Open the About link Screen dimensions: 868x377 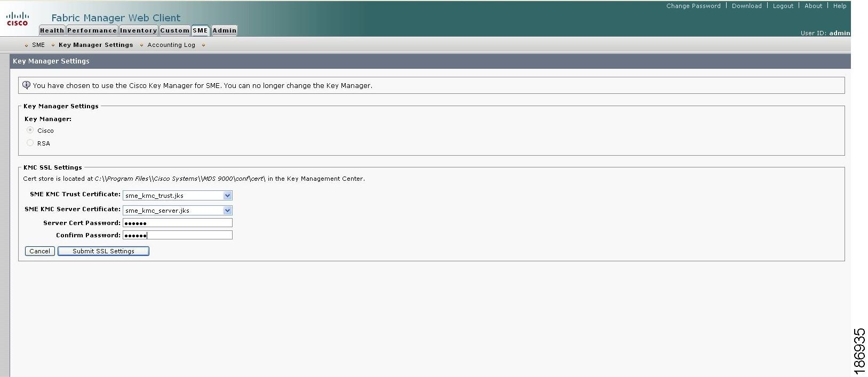pyautogui.click(x=813, y=6)
